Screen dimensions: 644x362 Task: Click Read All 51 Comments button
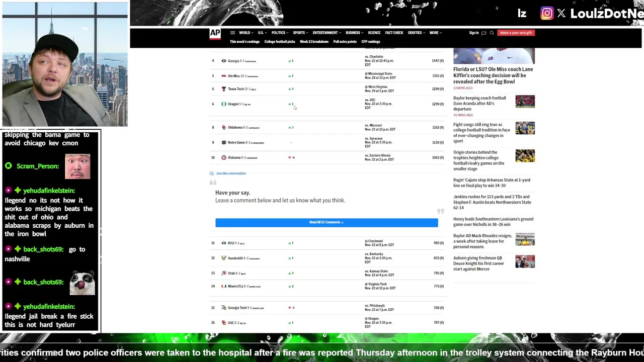pos(327,222)
